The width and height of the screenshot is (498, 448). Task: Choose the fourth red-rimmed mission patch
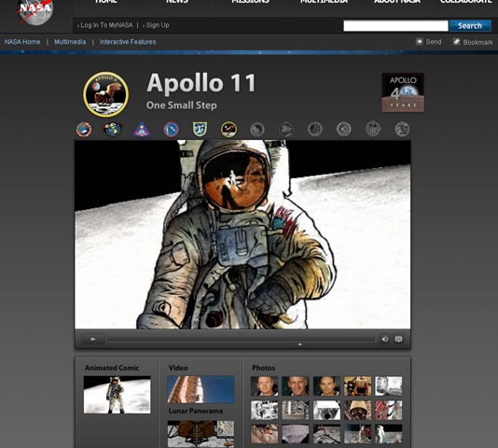171,130
